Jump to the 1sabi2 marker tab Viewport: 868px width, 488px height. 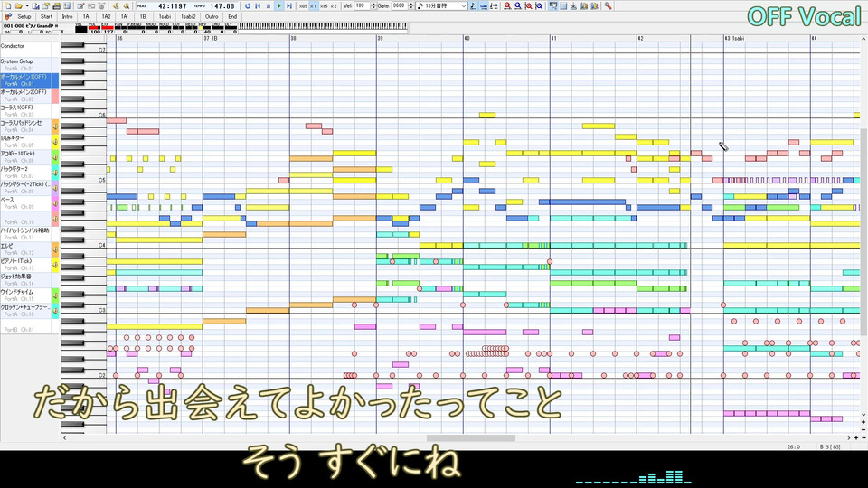[x=188, y=16]
